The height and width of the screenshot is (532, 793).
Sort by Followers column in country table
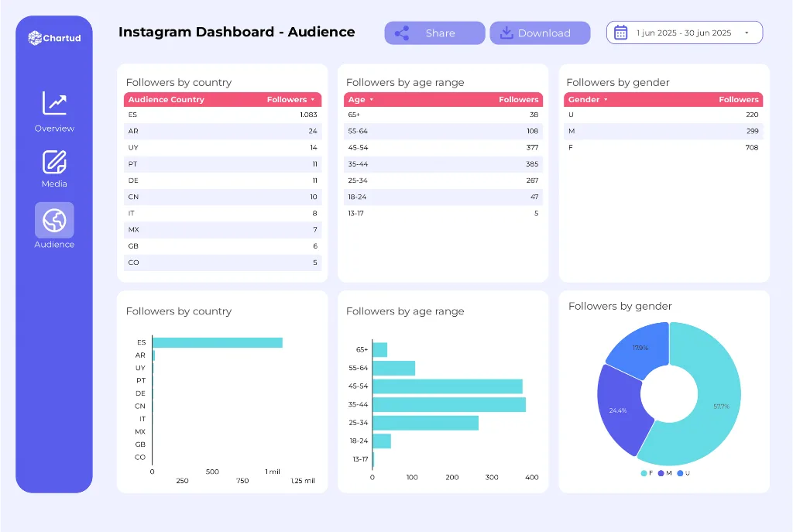click(x=312, y=100)
